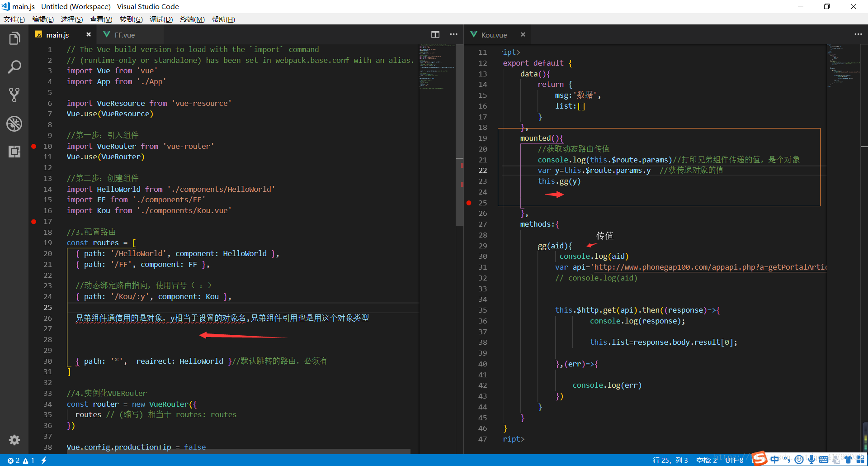Viewport: 868px width, 466px height.
Task: Open Sogou IME soft keyboard
Action: point(824,460)
